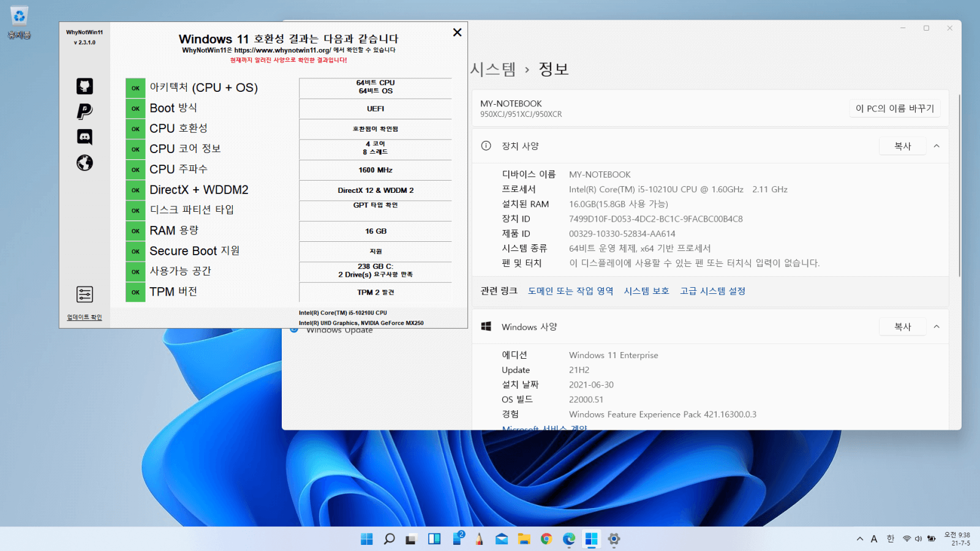Click the OK badge for RAM 용량

click(135, 231)
